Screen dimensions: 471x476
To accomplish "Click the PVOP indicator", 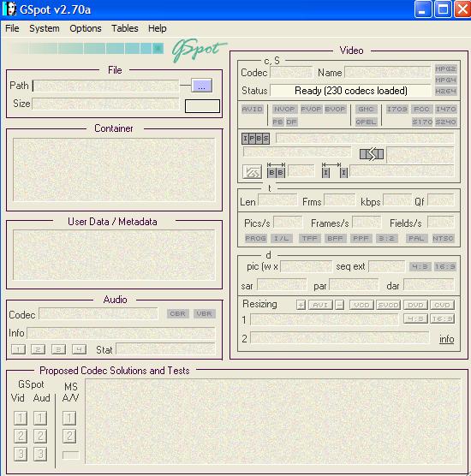I will pyautogui.click(x=311, y=109).
